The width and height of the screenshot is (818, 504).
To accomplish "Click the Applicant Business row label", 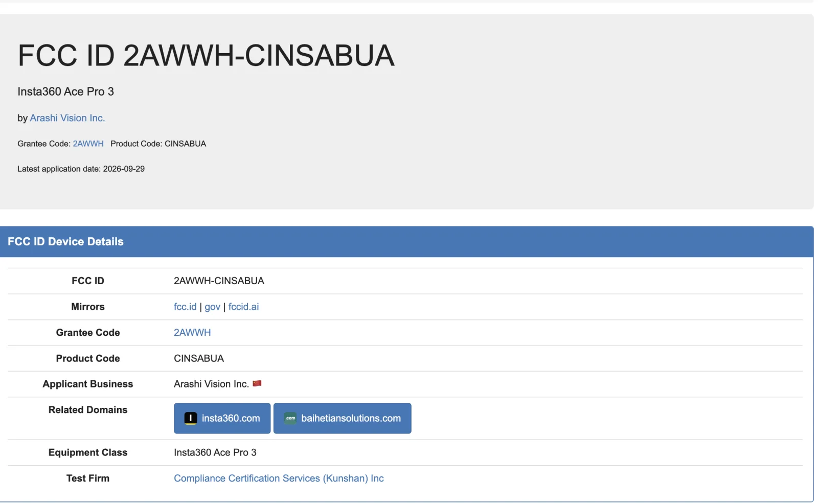I will [88, 384].
